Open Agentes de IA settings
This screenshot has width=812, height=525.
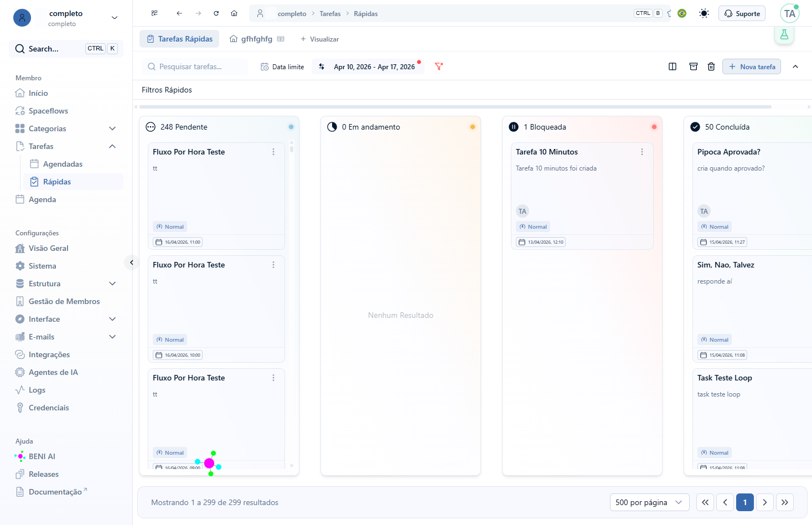coord(53,372)
